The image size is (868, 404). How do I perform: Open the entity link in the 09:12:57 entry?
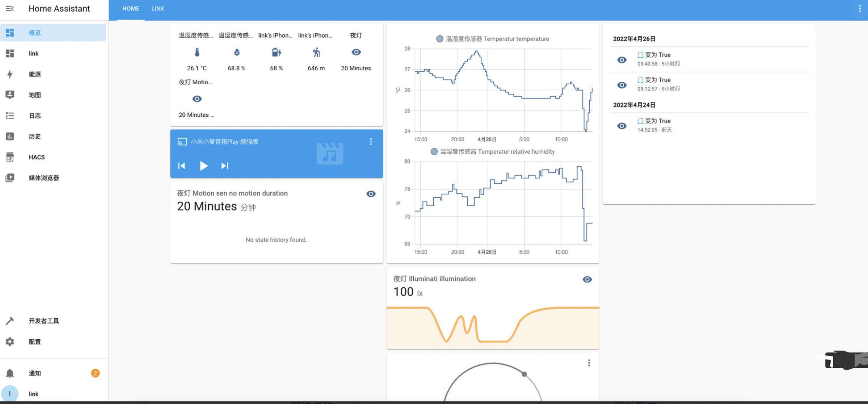pos(641,80)
